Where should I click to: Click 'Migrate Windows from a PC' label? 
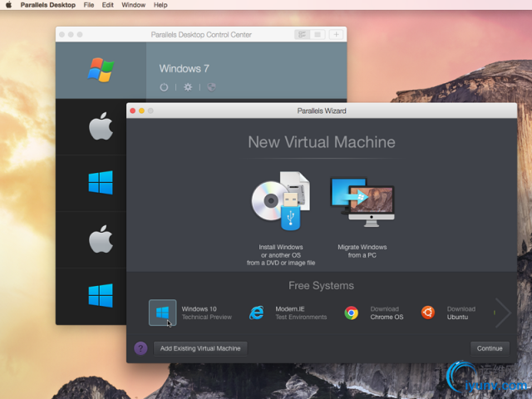pos(362,251)
